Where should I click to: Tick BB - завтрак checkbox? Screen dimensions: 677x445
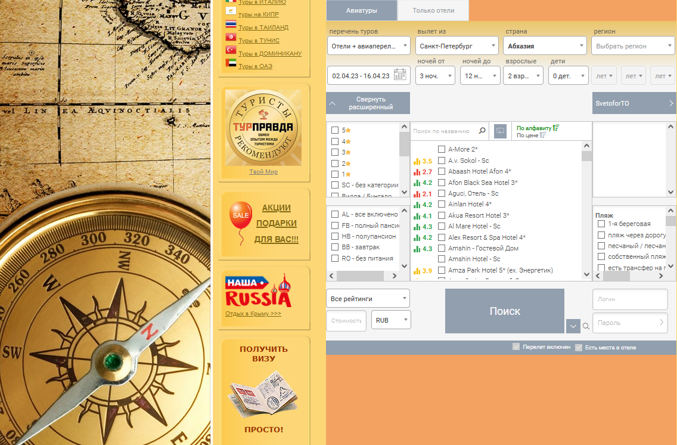point(335,247)
